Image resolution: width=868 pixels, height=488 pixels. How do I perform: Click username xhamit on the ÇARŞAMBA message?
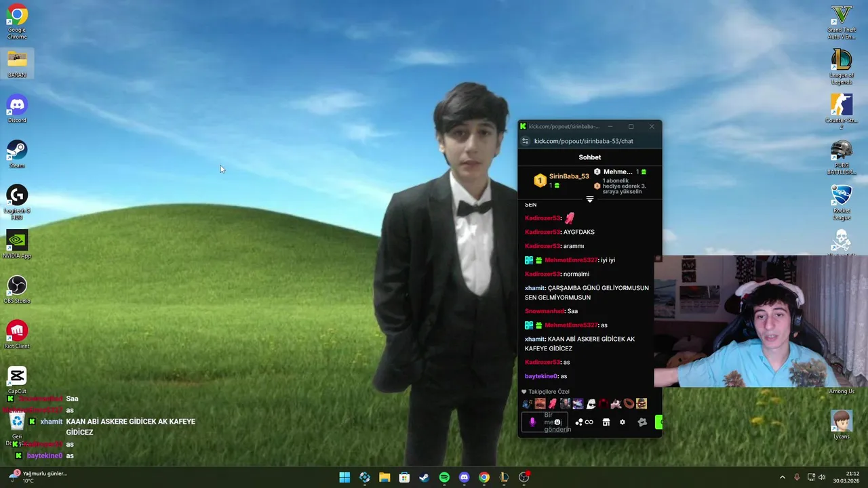point(535,288)
